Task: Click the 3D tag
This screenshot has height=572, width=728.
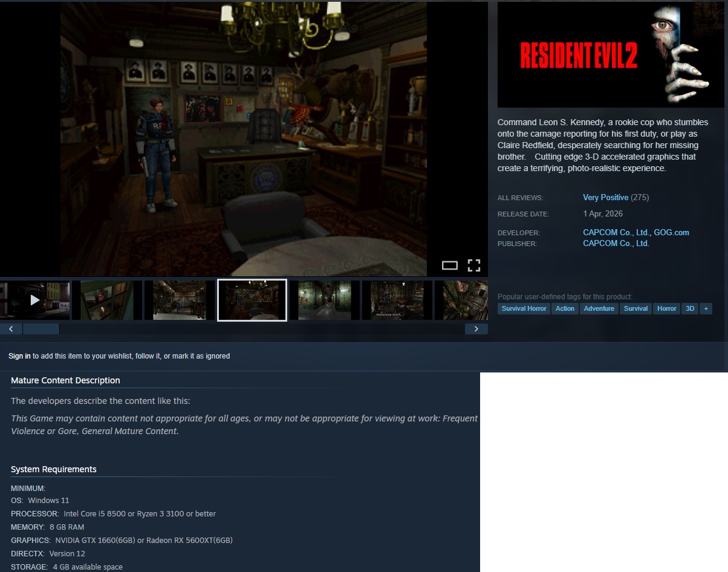Action: (x=689, y=308)
